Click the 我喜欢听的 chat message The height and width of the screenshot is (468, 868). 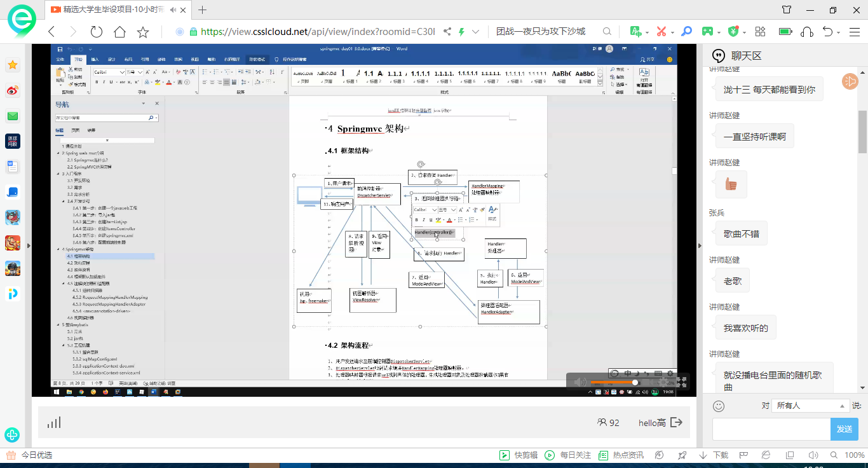[x=745, y=327]
